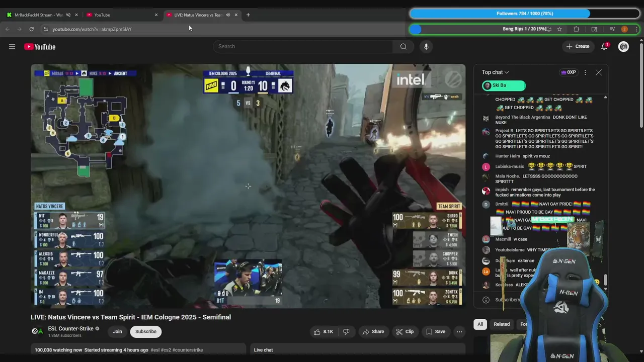Image resolution: width=644 pixels, height=362 pixels.
Task: Click the live chat scrollbar thumb
Action: 605,280
